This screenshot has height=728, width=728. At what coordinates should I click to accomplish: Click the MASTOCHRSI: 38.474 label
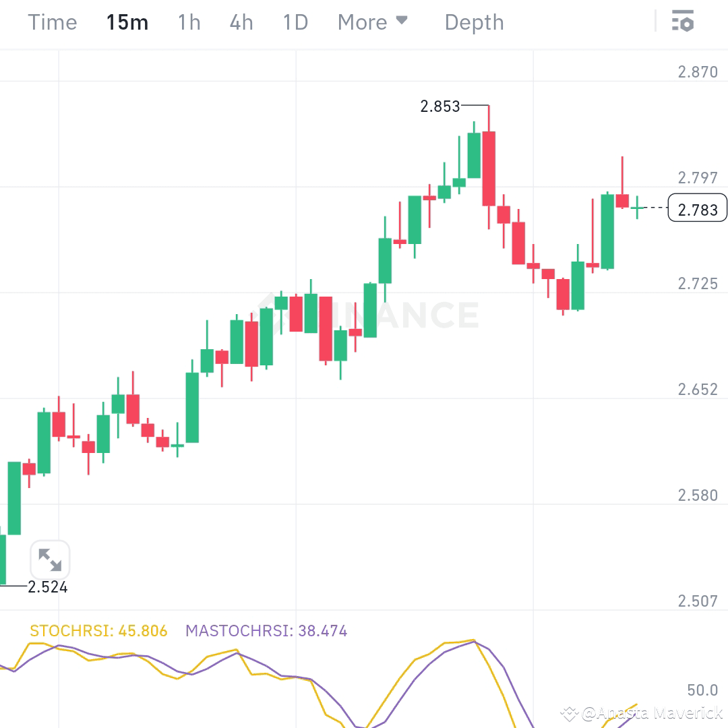[x=266, y=631]
